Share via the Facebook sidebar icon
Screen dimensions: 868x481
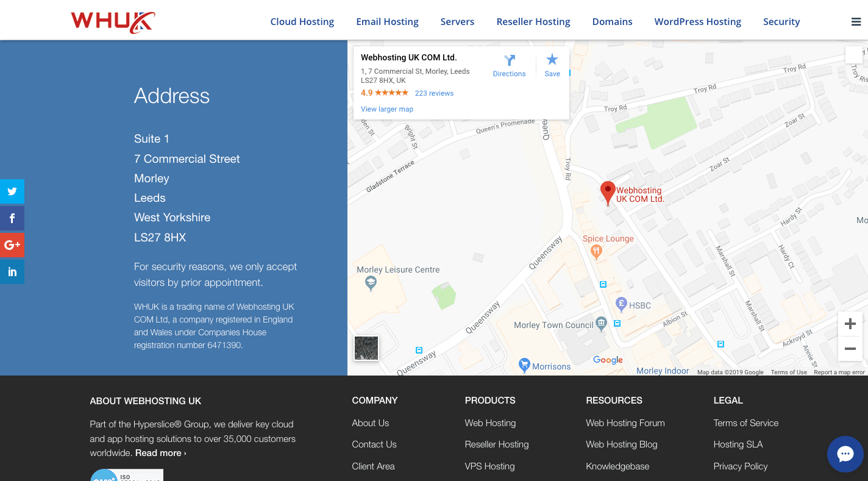point(12,218)
